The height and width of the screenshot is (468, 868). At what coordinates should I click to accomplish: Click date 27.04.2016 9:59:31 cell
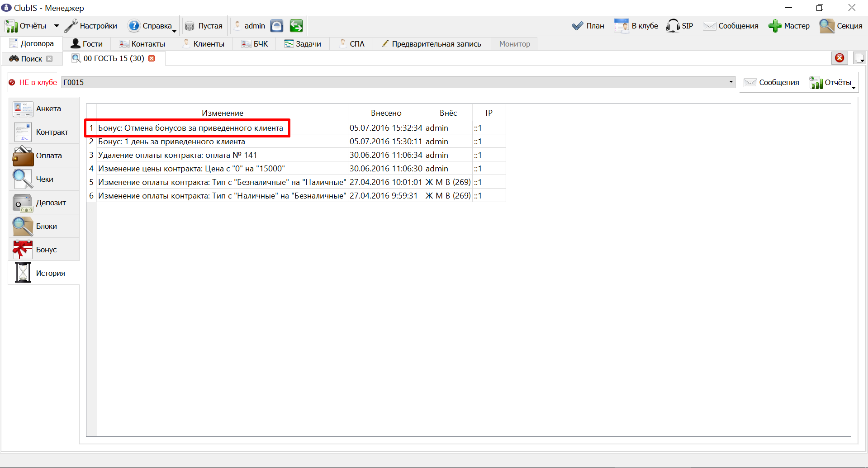(x=386, y=196)
